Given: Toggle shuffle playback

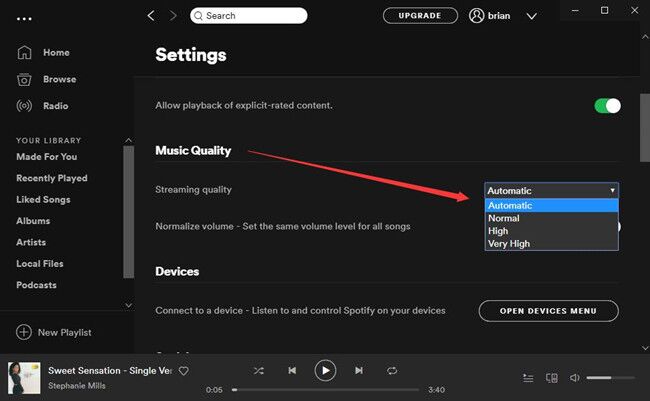Looking at the screenshot, I should [x=259, y=371].
